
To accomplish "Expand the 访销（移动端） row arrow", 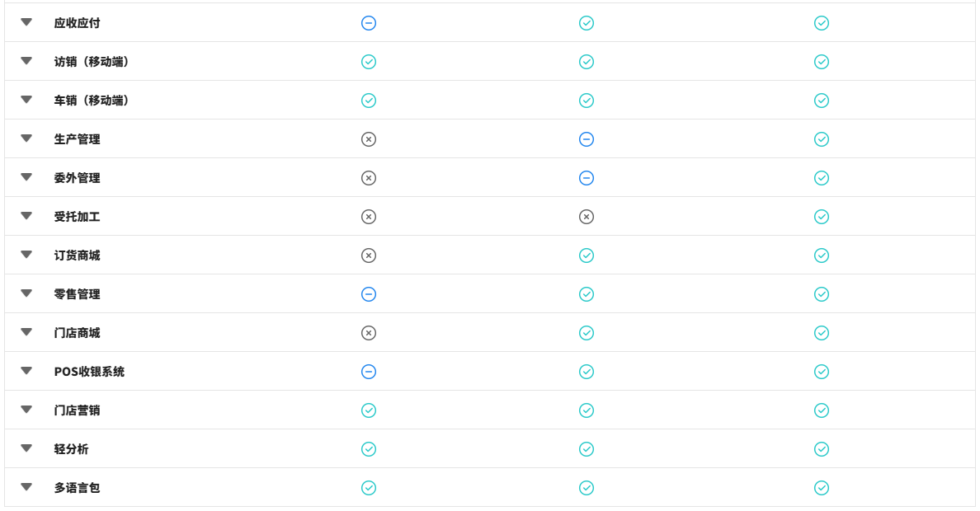I will (26, 61).
